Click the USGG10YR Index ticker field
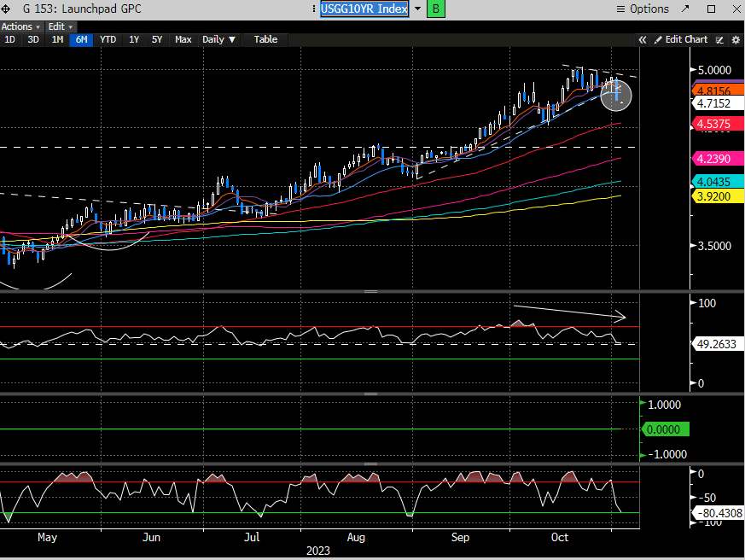The height and width of the screenshot is (560, 745). click(364, 9)
